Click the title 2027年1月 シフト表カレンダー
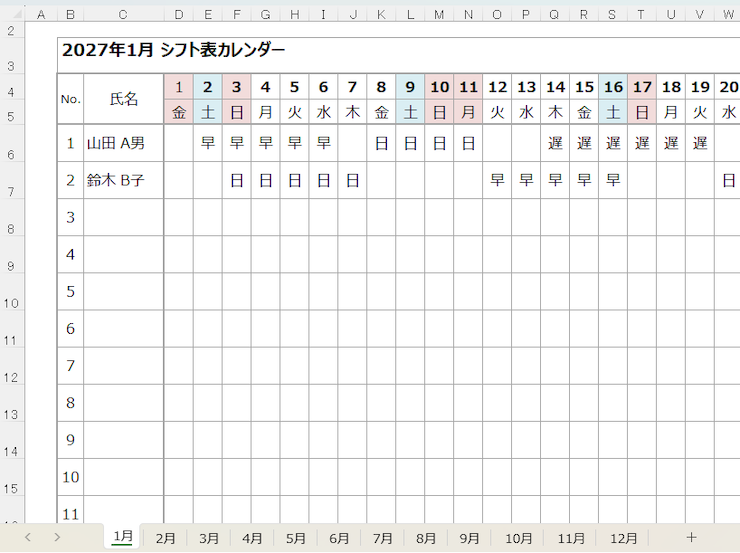 173,50
